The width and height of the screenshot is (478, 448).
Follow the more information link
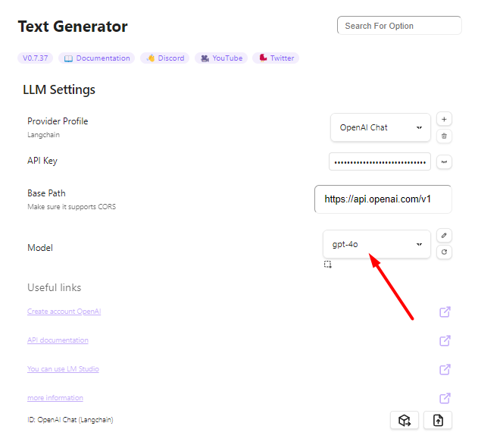tap(55, 398)
